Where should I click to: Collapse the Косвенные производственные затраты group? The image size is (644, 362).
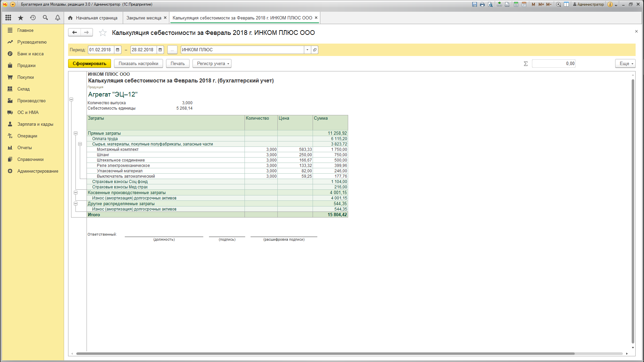76,193
